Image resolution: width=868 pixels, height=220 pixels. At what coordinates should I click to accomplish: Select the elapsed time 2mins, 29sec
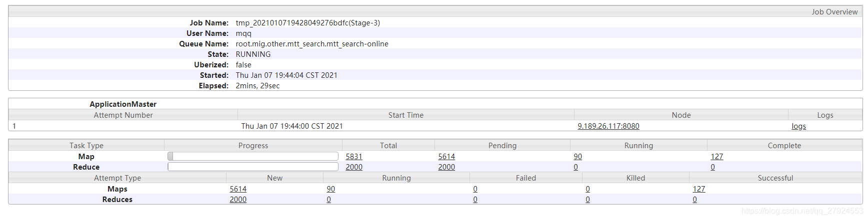tap(257, 86)
